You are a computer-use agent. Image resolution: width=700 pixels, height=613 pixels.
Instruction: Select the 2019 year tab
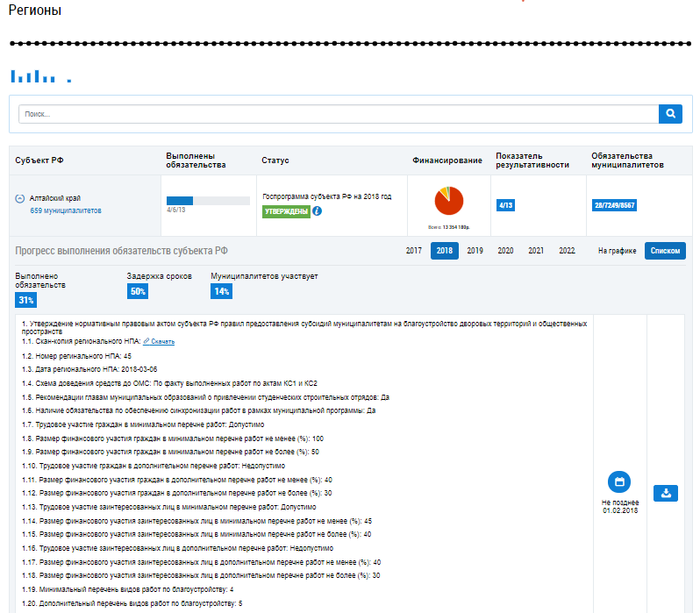475,251
